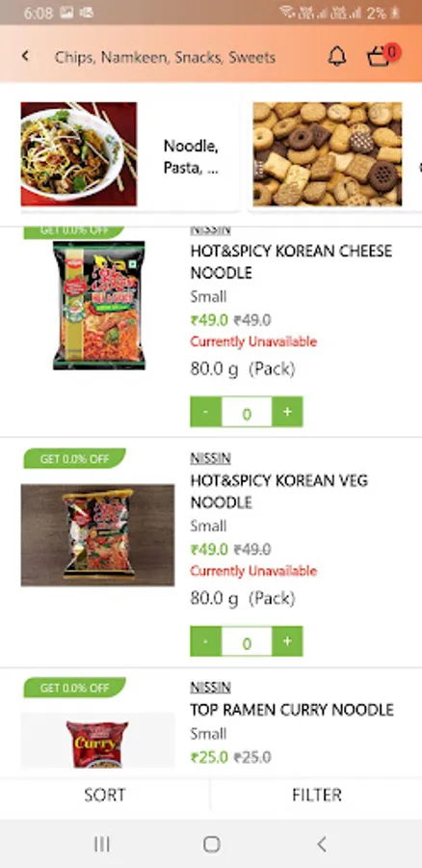Image resolution: width=422 pixels, height=868 pixels.
Task: Open Top Ramen Curry Noodle product title
Action: pos(292,710)
